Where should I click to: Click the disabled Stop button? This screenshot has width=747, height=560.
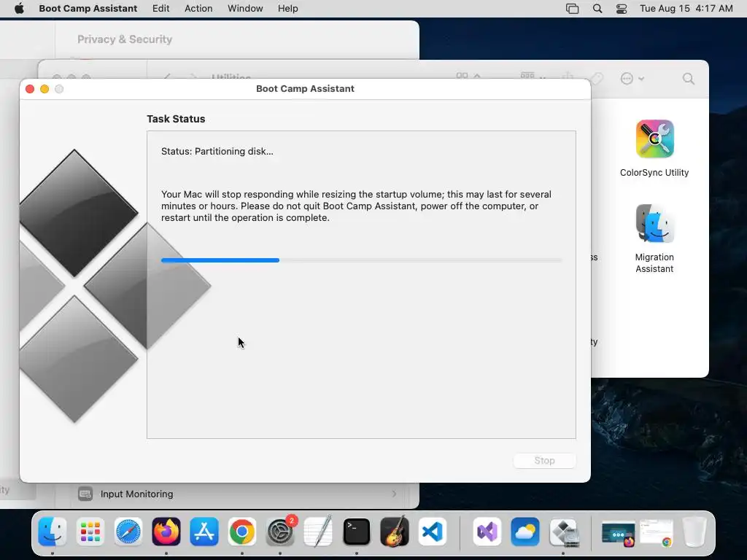tap(544, 461)
